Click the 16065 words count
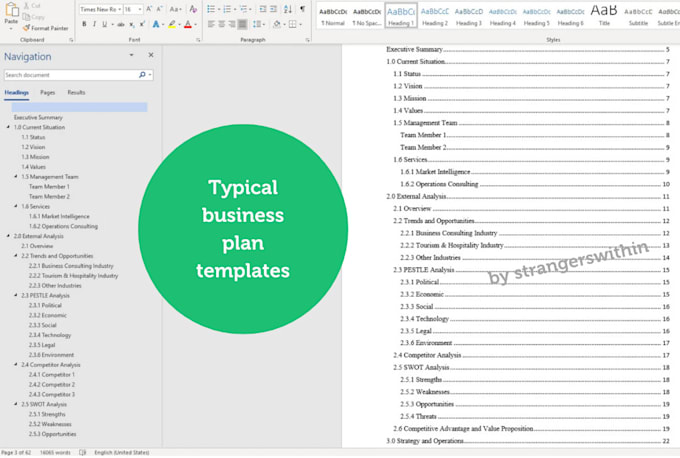Image resolution: width=680 pixels, height=458 pixels. [55, 452]
